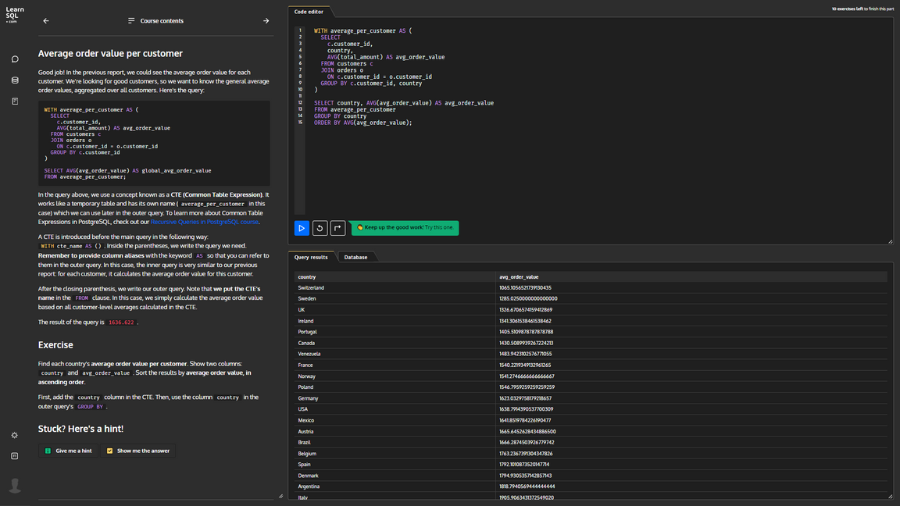Run the query with the blue play button
The image size is (900, 506).
pos(301,228)
